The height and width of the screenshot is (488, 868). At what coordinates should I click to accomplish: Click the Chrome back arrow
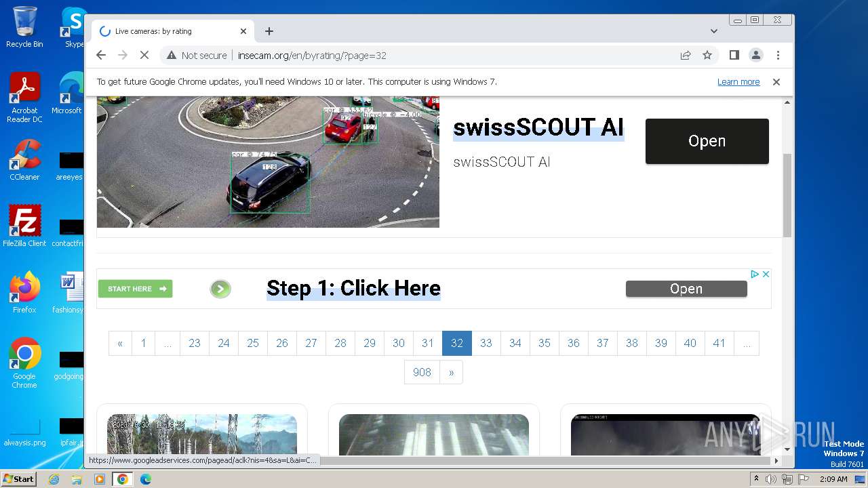click(x=101, y=55)
